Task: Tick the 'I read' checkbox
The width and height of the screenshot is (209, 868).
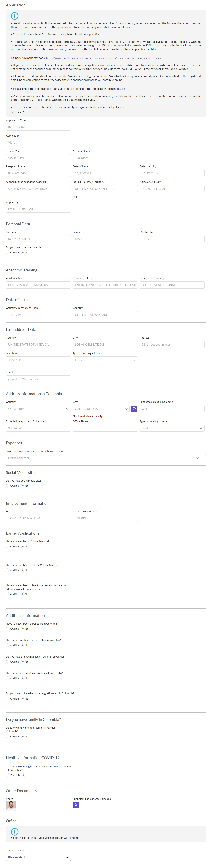Action: click(x=13, y=113)
